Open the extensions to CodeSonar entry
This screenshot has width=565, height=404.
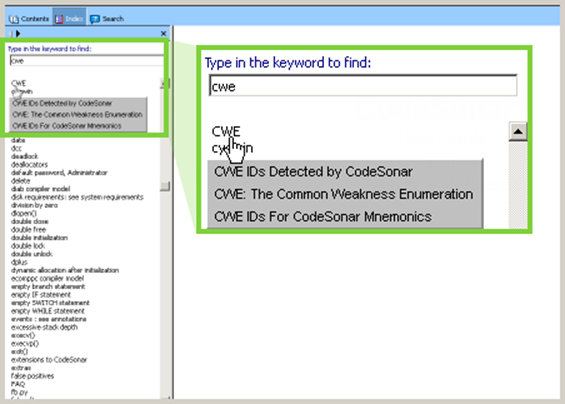coord(49,360)
